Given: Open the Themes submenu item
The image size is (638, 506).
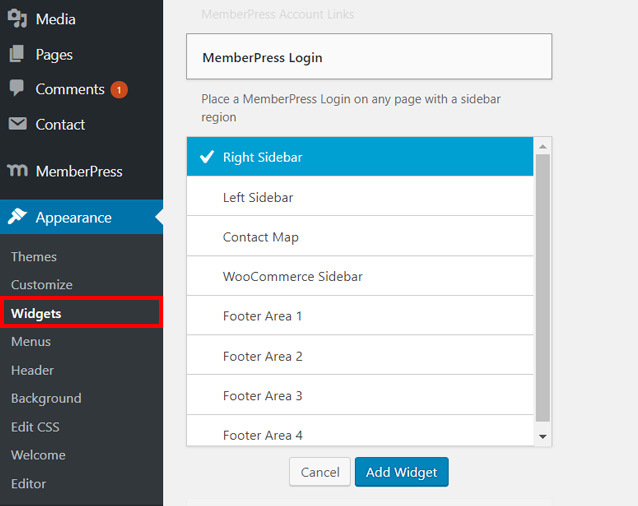Looking at the screenshot, I should coord(34,257).
